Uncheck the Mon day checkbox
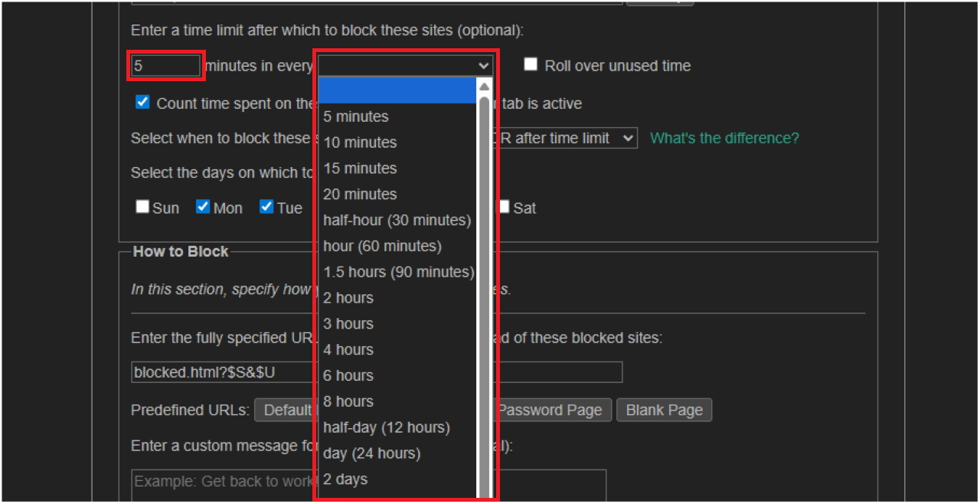The width and height of the screenshot is (980, 504). 203,206
